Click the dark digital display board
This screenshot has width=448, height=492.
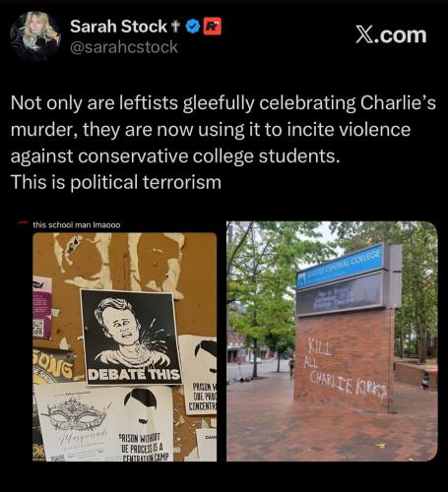[341, 293]
